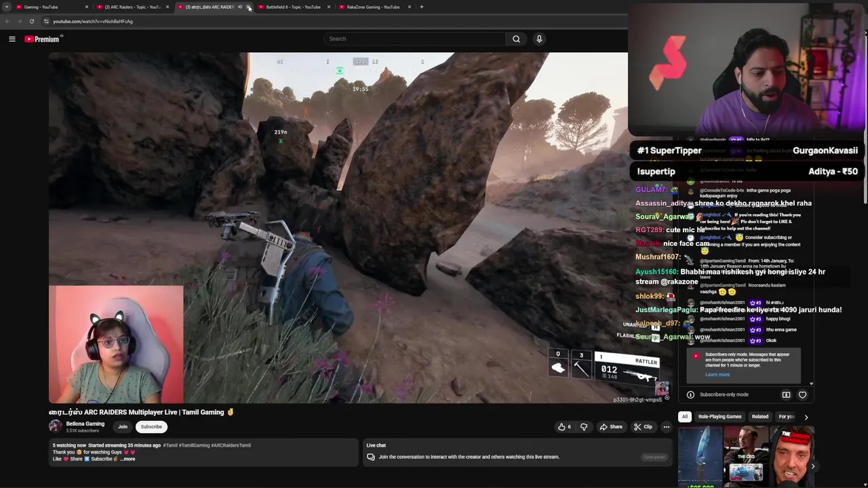This screenshot has height=488, width=868.
Task: Click the address bar URL
Action: [93, 21]
